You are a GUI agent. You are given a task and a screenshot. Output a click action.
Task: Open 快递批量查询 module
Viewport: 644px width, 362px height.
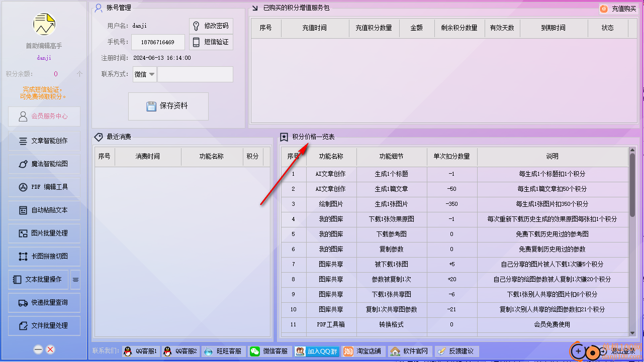44,303
